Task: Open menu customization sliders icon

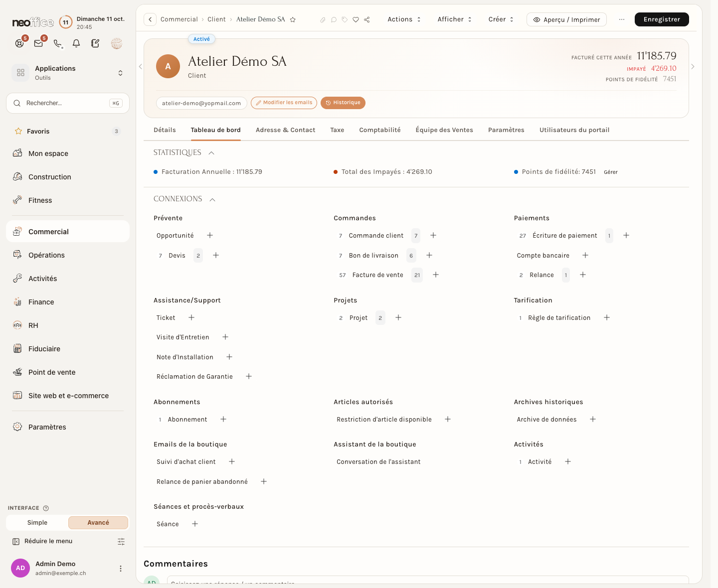Action: 121,541
